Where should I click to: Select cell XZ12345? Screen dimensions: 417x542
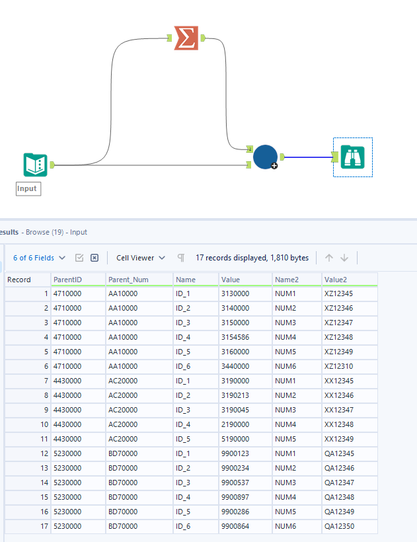(x=350, y=294)
